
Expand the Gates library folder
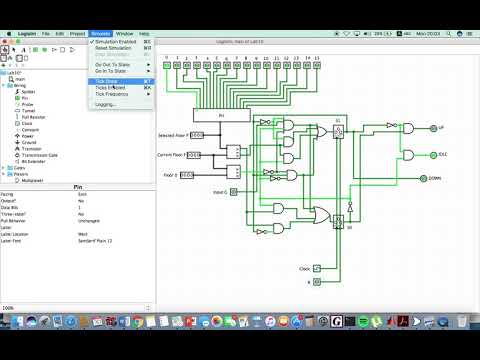(x=3, y=168)
